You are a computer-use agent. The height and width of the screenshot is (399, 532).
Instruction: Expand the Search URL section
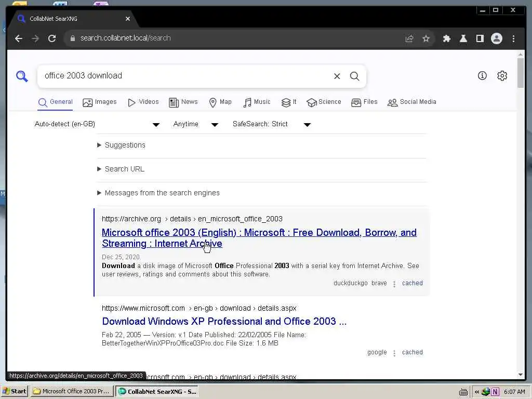click(x=121, y=169)
